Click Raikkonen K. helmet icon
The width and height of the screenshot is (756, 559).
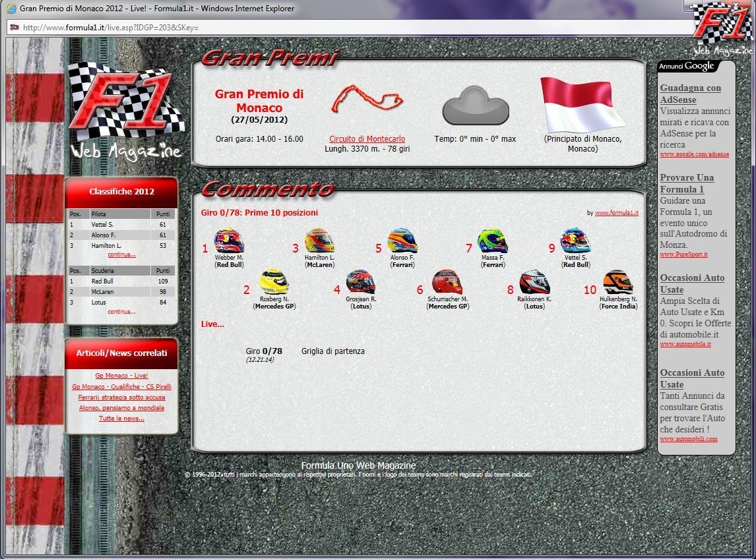[534, 282]
